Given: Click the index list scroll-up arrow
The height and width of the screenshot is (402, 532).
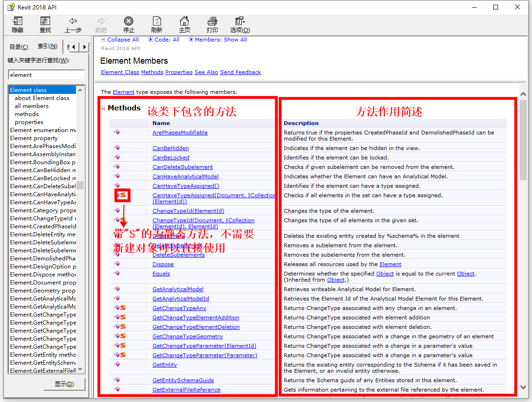Looking at the screenshot, I should click(x=80, y=90).
